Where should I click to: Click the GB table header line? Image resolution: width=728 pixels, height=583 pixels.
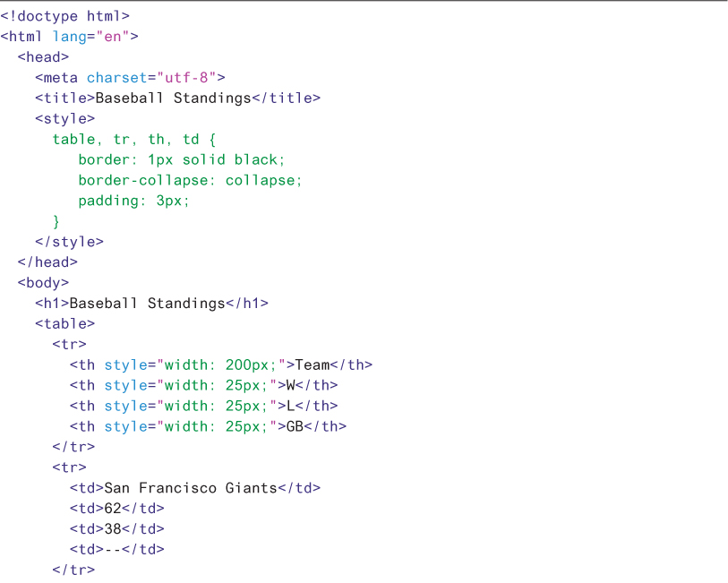tap(208, 427)
